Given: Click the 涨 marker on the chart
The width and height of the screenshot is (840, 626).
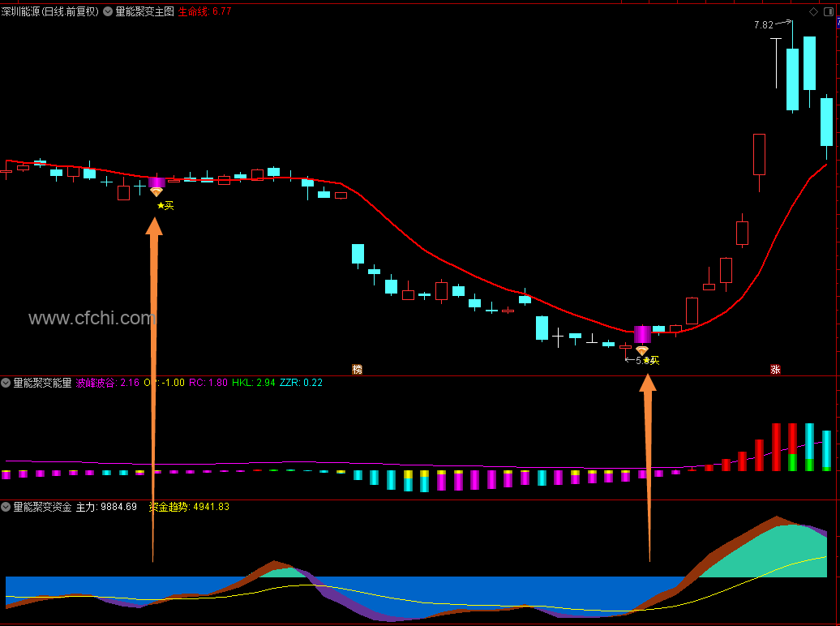Looking at the screenshot, I should click(x=775, y=369).
